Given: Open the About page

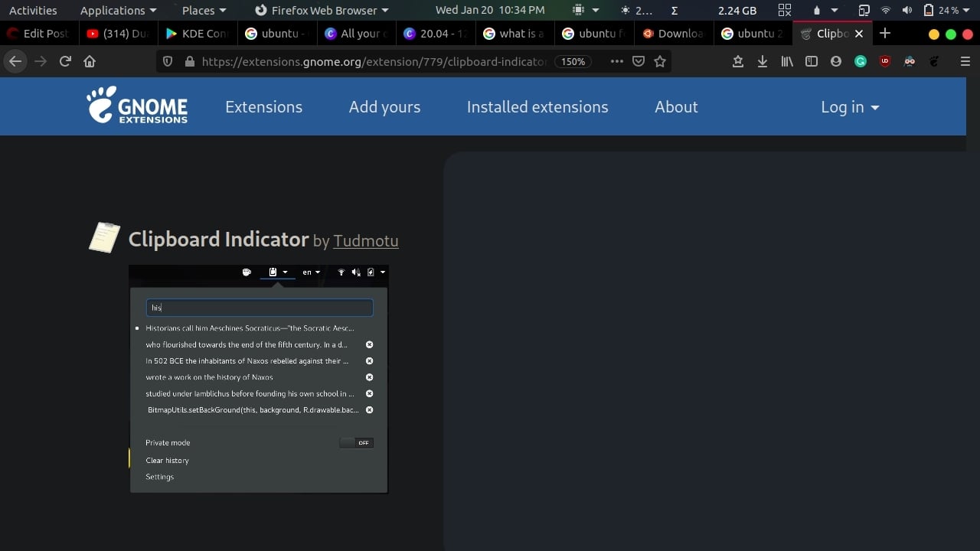Looking at the screenshot, I should [676, 107].
